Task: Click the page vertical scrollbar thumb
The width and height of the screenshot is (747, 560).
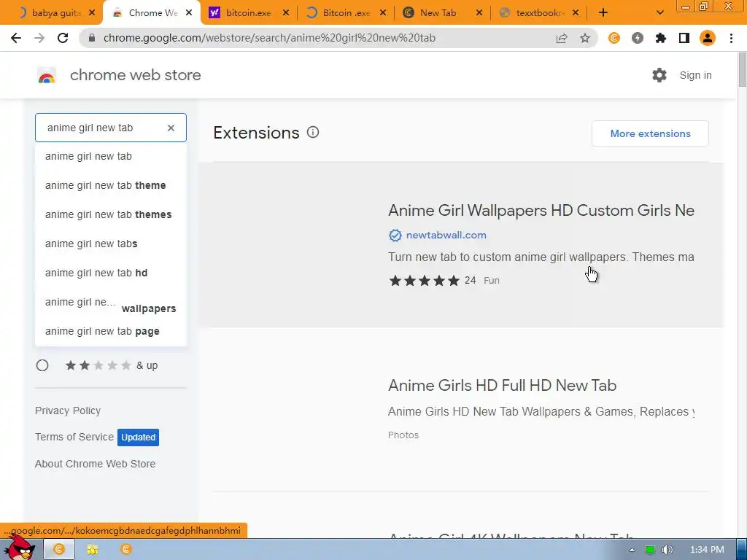Action: pos(742,71)
